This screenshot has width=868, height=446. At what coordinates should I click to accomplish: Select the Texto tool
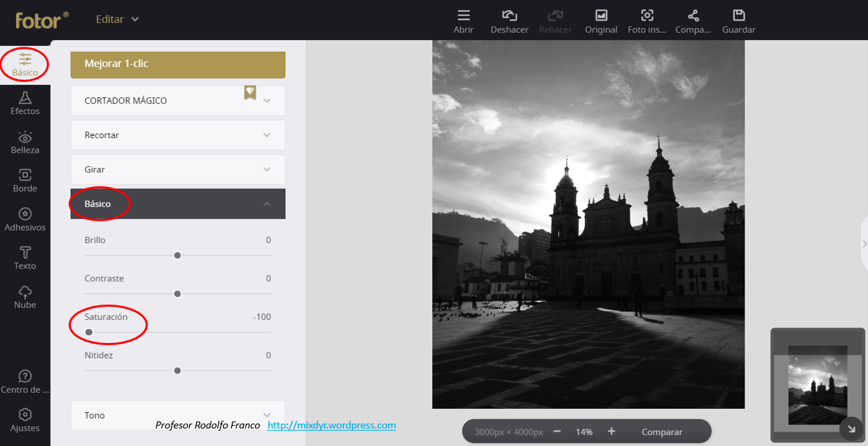click(x=25, y=257)
